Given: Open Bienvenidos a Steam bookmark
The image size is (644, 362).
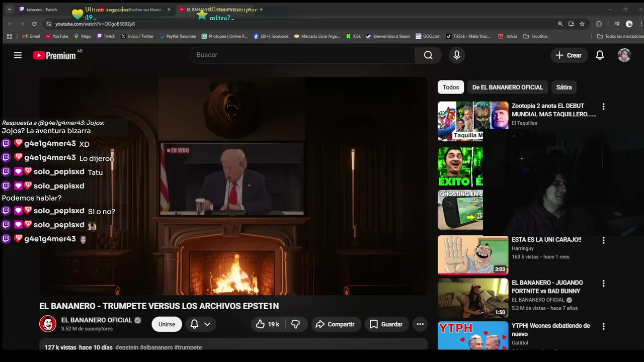Looking at the screenshot, I should pyautogui.click(x=388, y=36).
